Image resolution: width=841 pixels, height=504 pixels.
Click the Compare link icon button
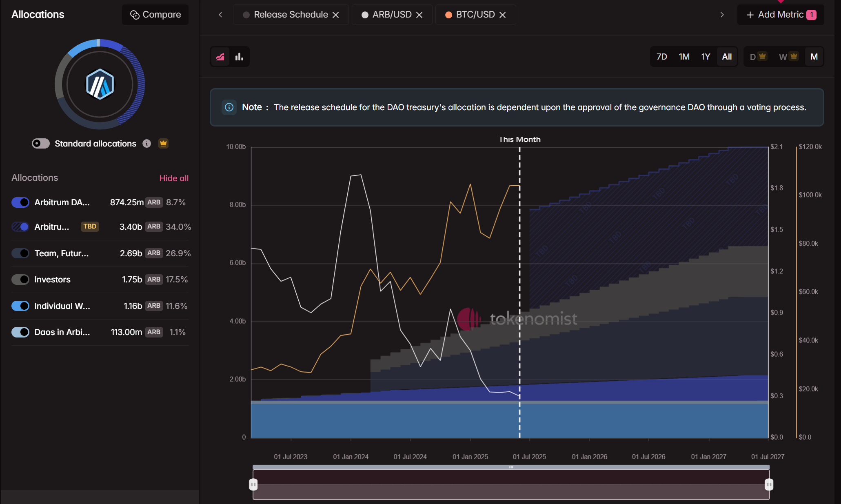[155, 15]
